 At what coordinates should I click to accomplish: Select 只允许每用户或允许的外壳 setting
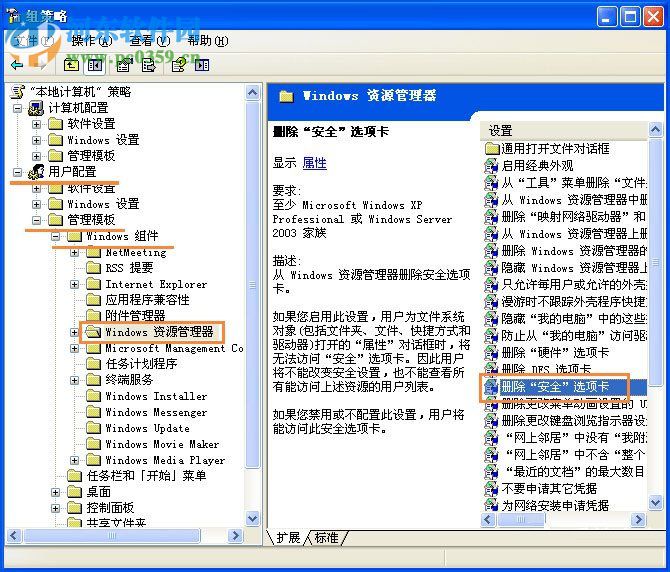[573, 285]
